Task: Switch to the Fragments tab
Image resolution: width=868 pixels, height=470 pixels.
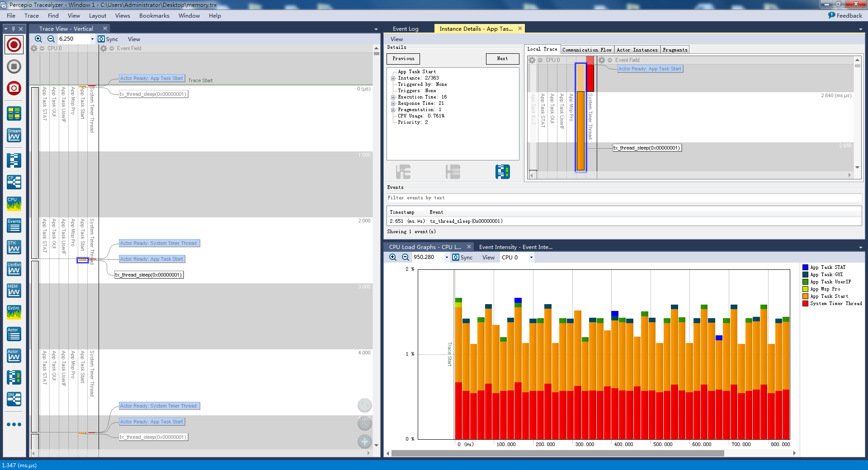Action: tap(675, 50)
